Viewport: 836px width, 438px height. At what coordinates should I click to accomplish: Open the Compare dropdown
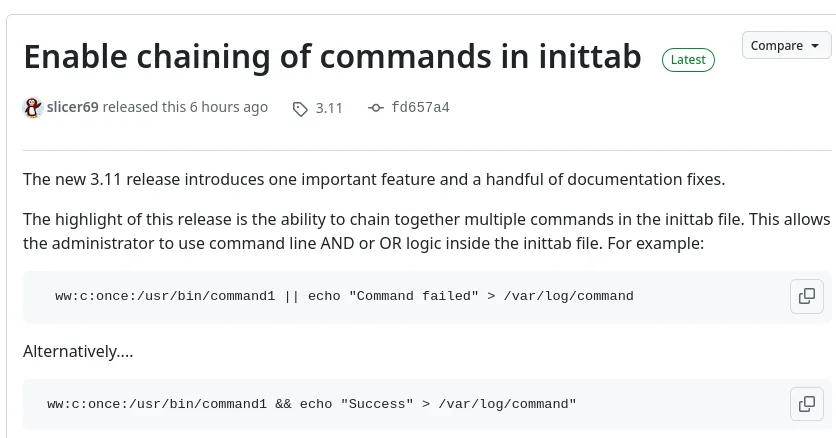pyautogui.click(x=786, y=46)
